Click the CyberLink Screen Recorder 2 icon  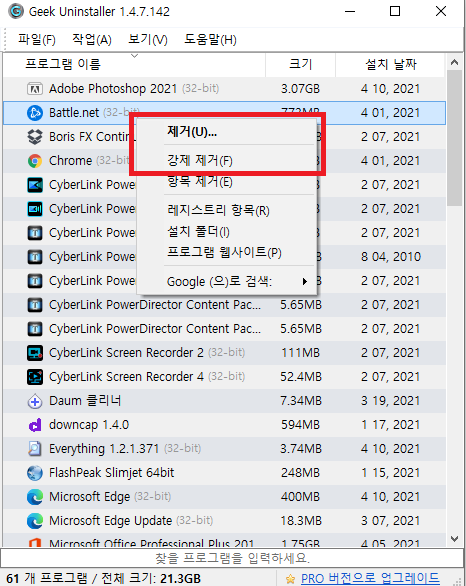tap(35, 353)
